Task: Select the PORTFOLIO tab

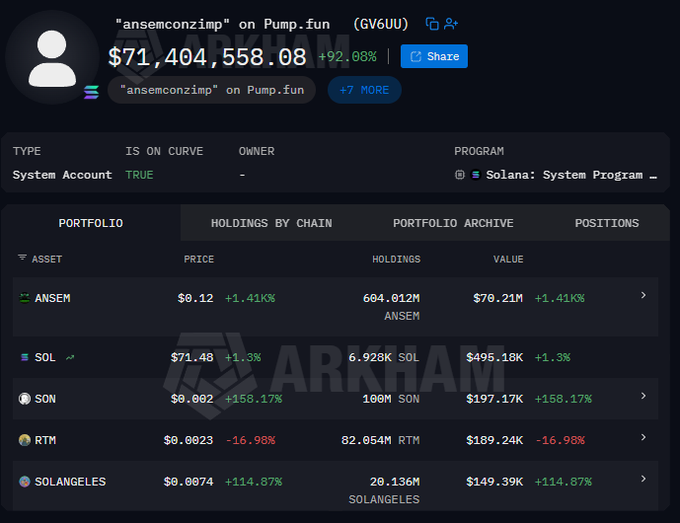Action: [91, 223]
